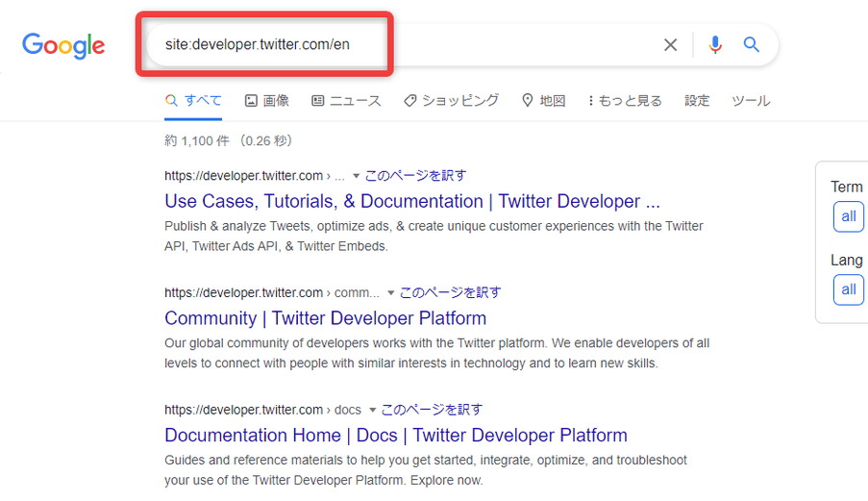
Task: Click the docs breadcrumb in third result URL
Action: point(348,411)
